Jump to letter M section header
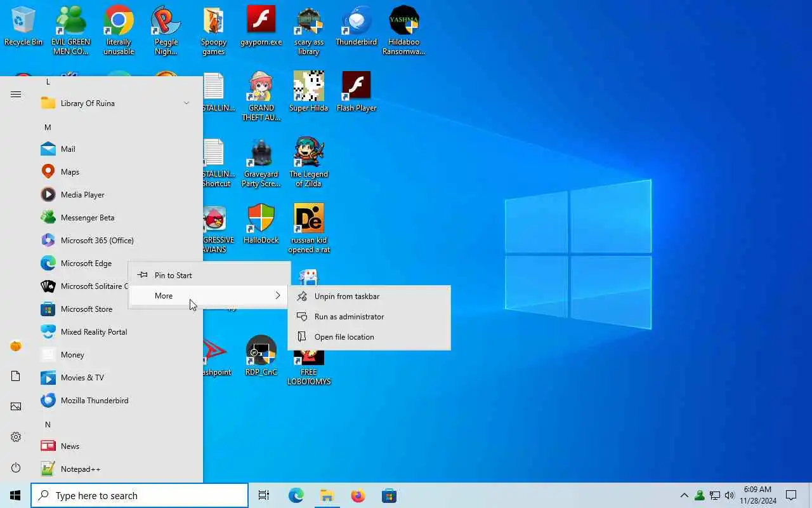This screenshot has height=508, width=812. pos(48,127)
